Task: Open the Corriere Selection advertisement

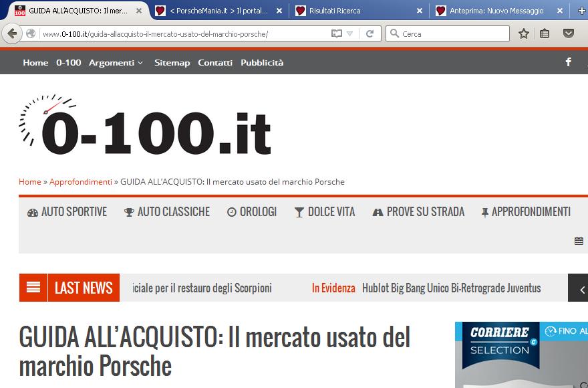Action: 521,355
